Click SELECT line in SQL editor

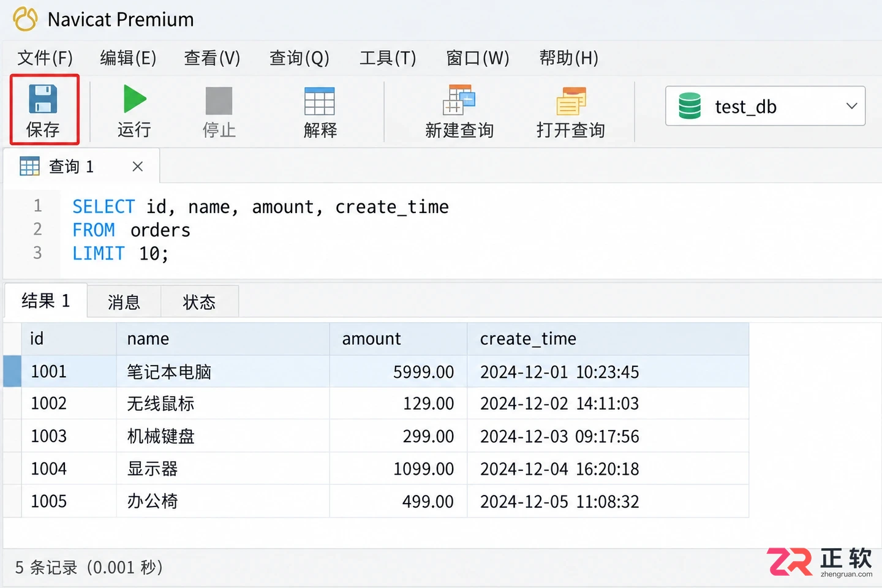[260, 207]
